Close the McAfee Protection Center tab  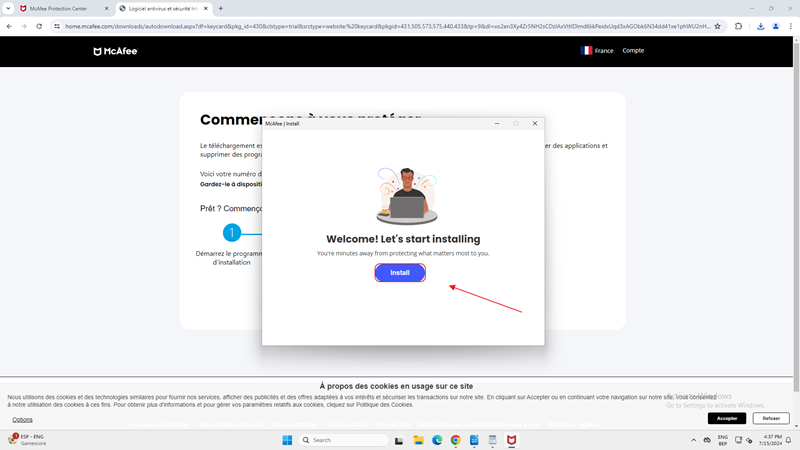coord(106,9)
